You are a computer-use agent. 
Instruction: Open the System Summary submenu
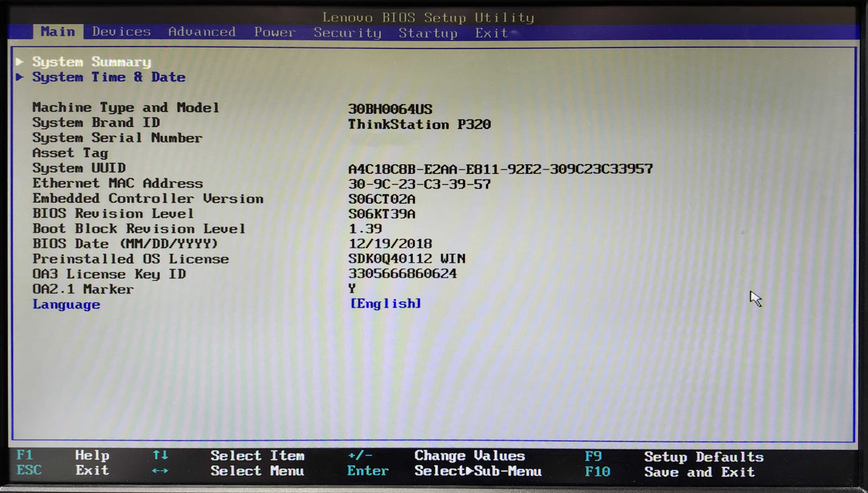(x=91, y=62)
